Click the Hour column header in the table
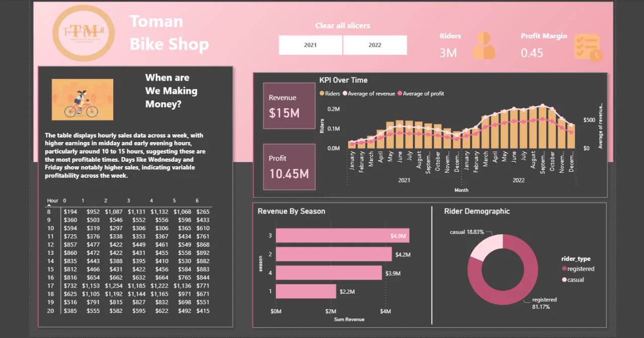Viewport: 644px width, 338px height. [53, 200]
